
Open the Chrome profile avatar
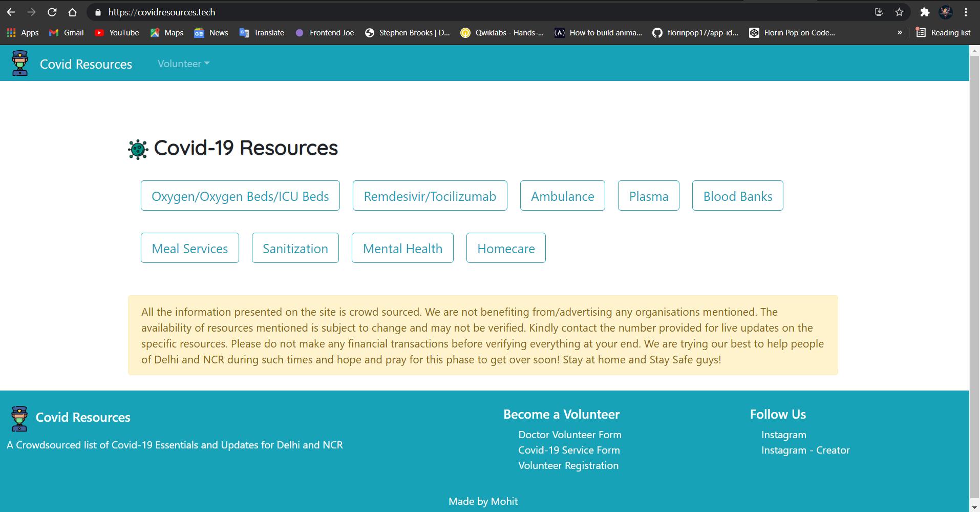(946, 12)
